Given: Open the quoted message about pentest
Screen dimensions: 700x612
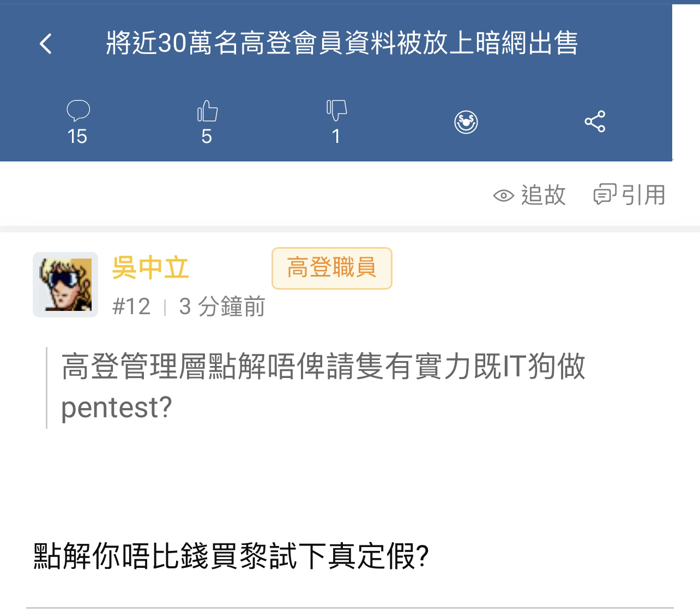Looking at the screenshot, I should pyautogui.click(x=323, y=387).
